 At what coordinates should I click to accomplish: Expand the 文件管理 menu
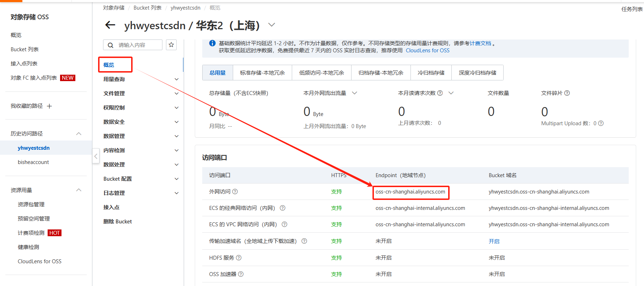(177, 94)
